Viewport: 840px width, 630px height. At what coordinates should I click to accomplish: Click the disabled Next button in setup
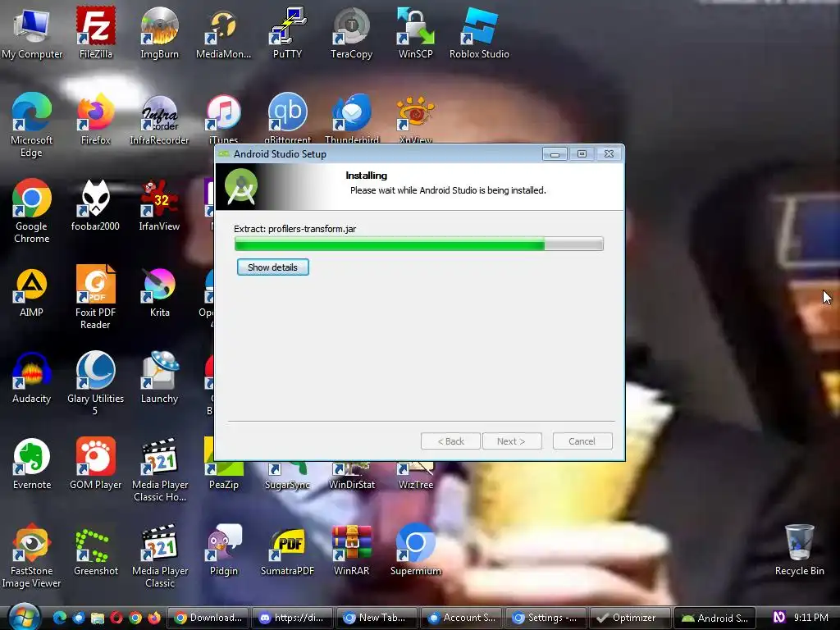pos(512,441)
